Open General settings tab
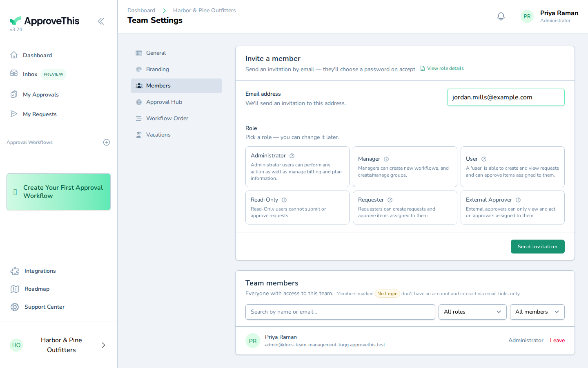The width and height of the screenshot is (588, 368). tap(176, 53)
